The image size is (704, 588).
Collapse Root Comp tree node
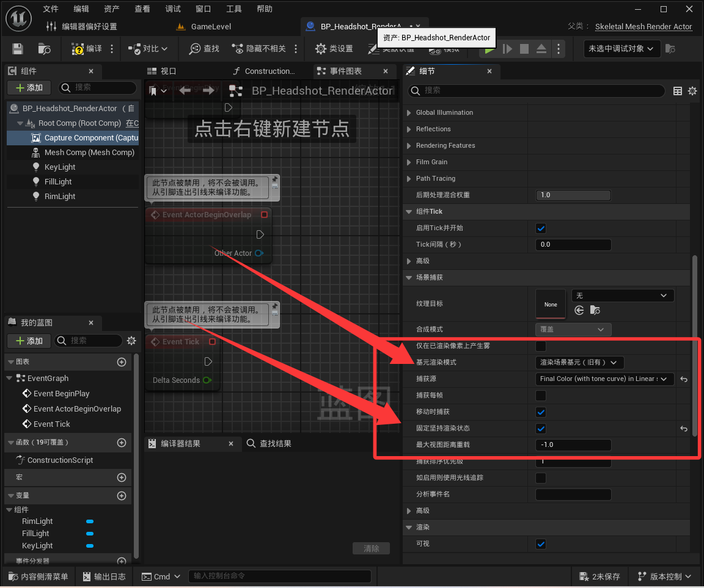tap(20, 123)
